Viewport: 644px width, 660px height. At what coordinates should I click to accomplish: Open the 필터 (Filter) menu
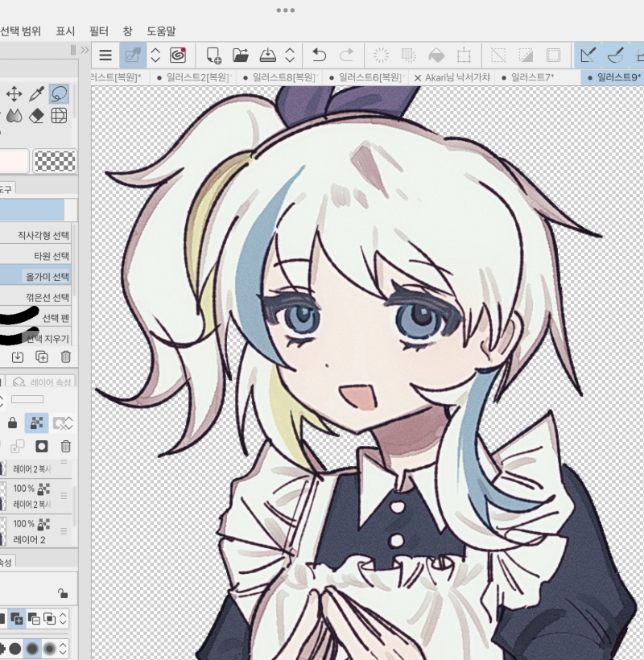(x=98, y=31)
